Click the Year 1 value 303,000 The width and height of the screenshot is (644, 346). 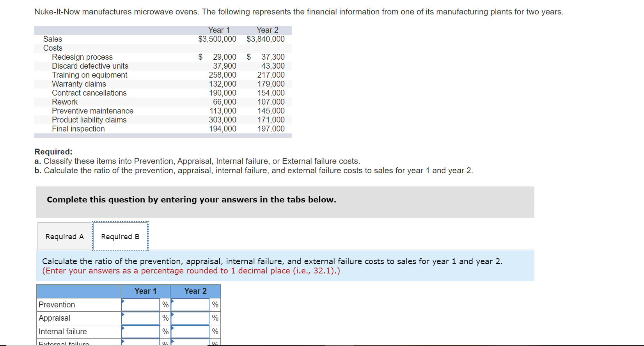pyautogui.click(x=222, y=120)
